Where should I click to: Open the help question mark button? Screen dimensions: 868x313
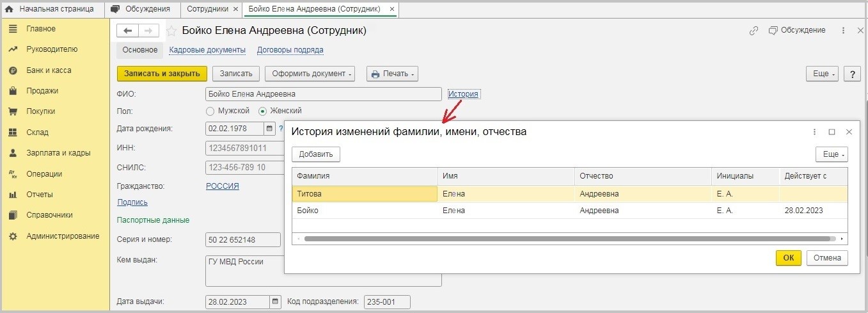852,74
